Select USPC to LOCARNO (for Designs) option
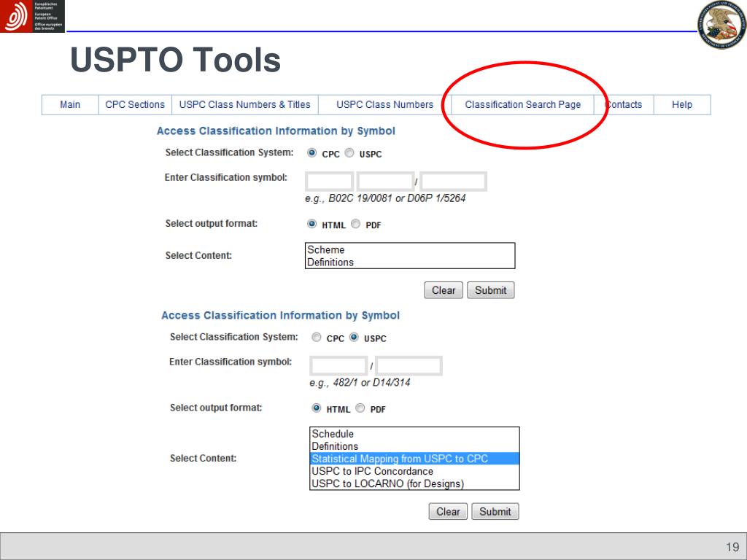This screenshot has width=747, height=560. (x=414, y=483)
